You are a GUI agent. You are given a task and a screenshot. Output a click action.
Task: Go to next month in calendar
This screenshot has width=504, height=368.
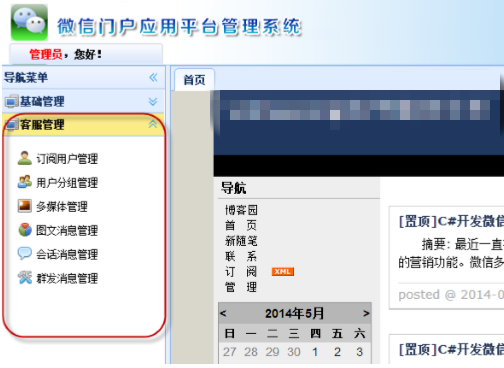(366, 313)
